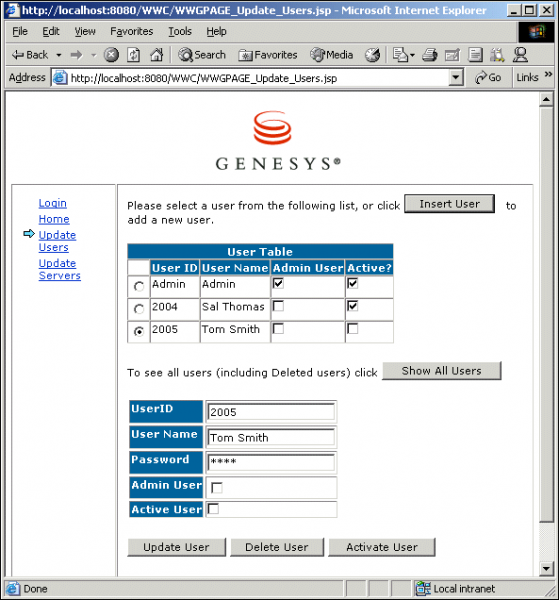Open the Tools menu

click(x=180, y=31)
